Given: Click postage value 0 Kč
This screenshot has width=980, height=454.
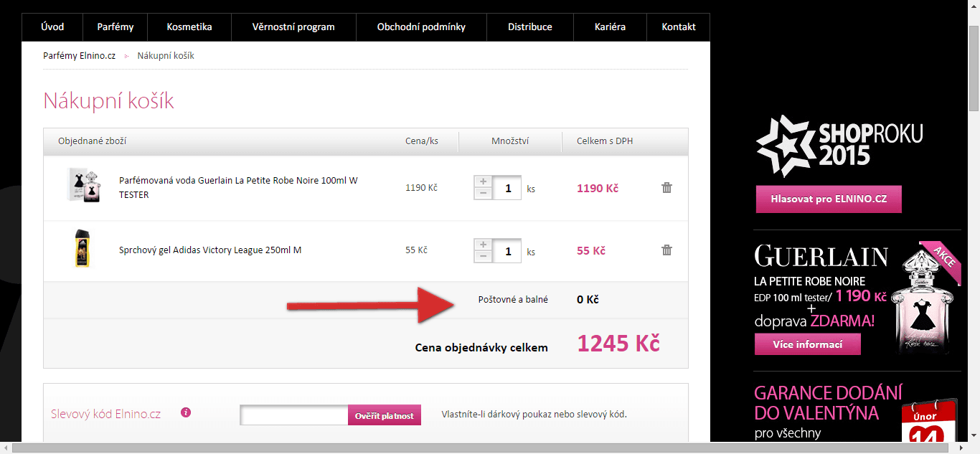Looking at the screenshot, I should pyautogui.click(x=588, y=300).
